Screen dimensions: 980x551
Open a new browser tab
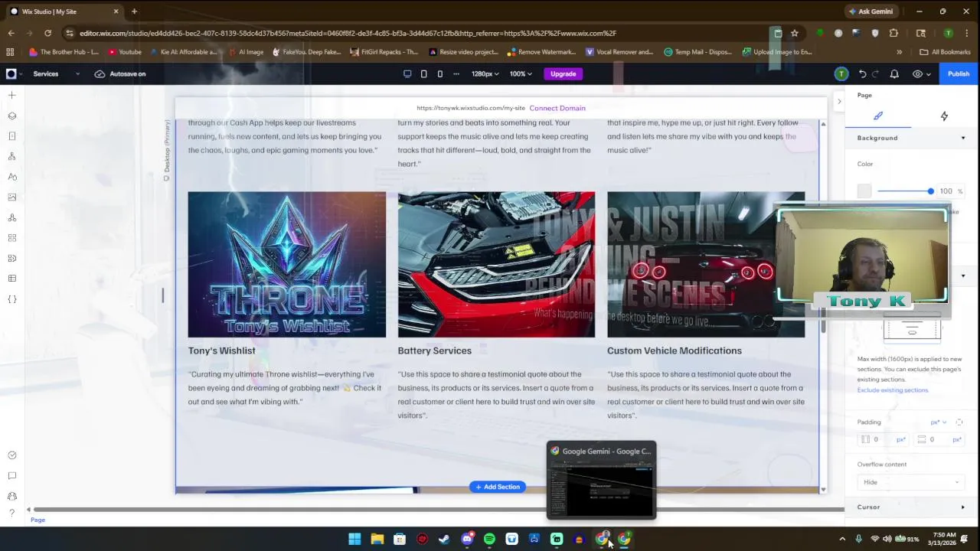pos(134,11)
